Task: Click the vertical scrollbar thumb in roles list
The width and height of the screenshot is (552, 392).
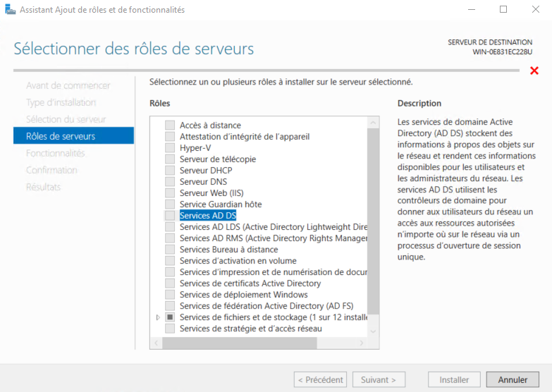Action: (373, 221)
